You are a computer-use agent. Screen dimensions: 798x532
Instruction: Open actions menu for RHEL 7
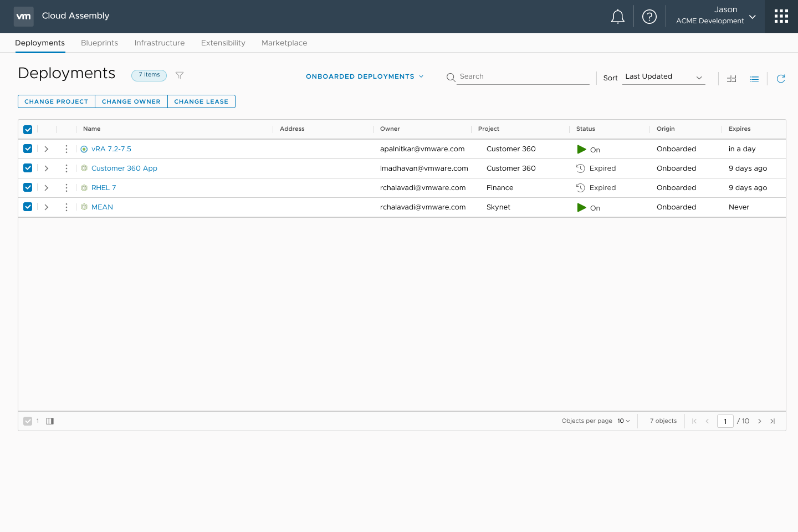click(x=66, y=188)
